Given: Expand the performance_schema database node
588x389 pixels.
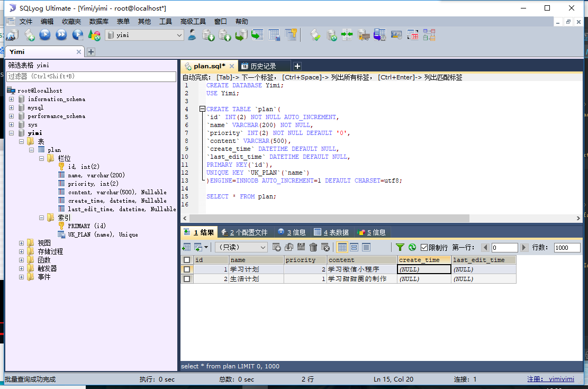Looking at the screenshot, I should coord(11,116).
